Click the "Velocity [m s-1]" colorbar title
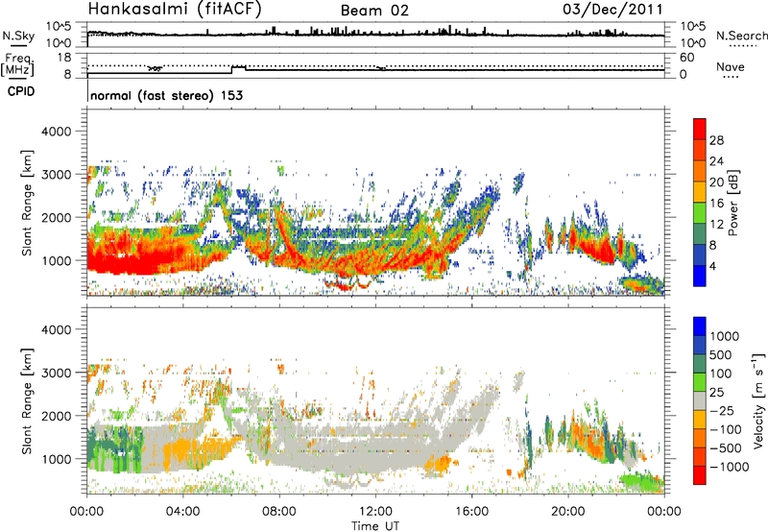 [x=758, y=400]
